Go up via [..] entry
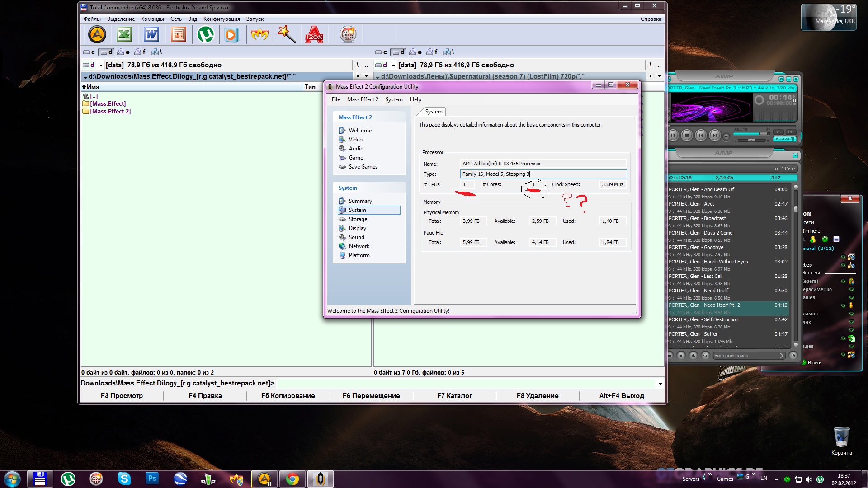 point(90,96)
